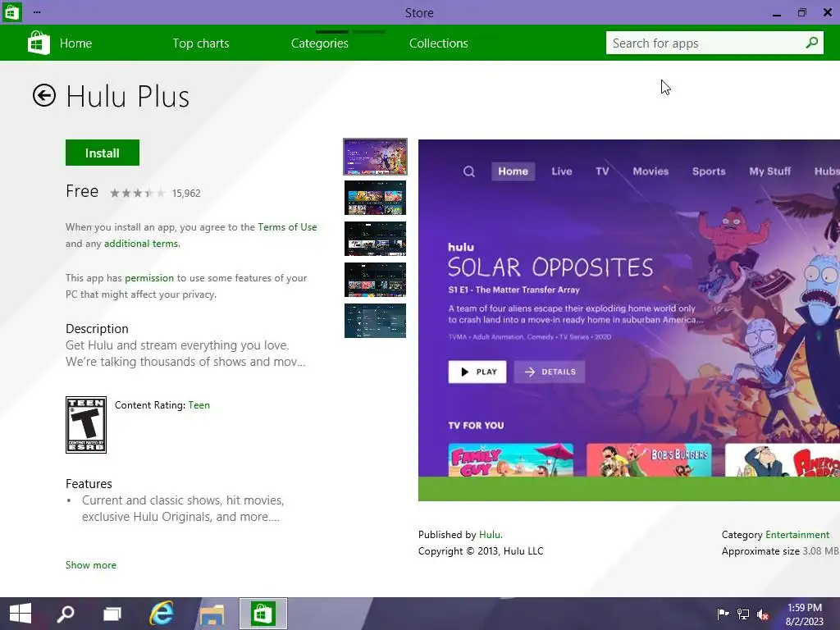
Task: Select the first purple screenshot thumbnail
Action: coord(375,157)
